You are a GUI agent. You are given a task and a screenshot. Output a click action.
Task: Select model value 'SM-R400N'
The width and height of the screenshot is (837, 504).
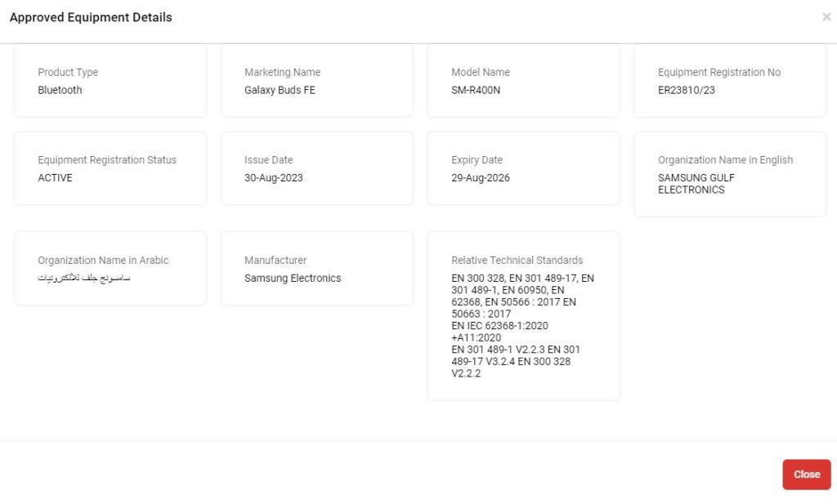(x=476, y=90)
